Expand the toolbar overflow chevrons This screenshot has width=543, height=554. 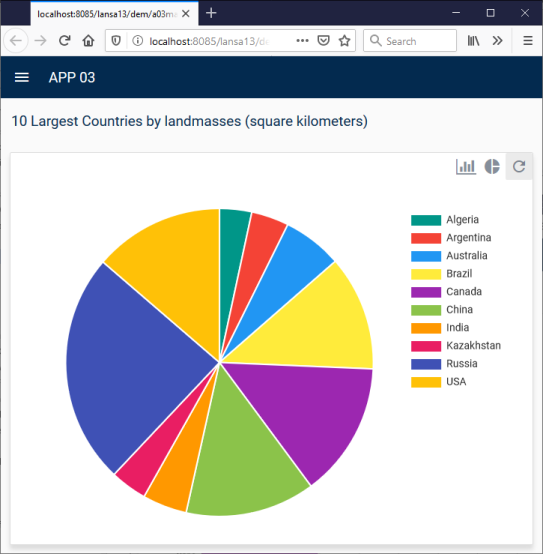coord(497,41)
